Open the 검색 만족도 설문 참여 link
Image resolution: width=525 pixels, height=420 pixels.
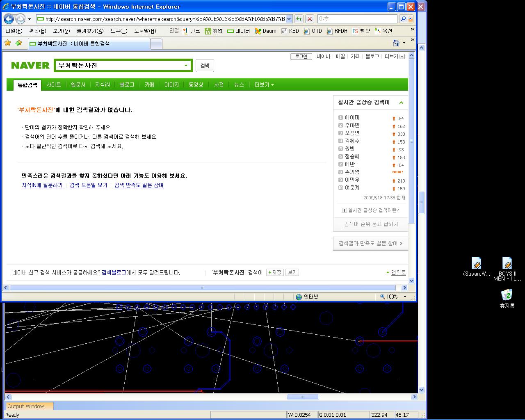[x=139, y=185]
